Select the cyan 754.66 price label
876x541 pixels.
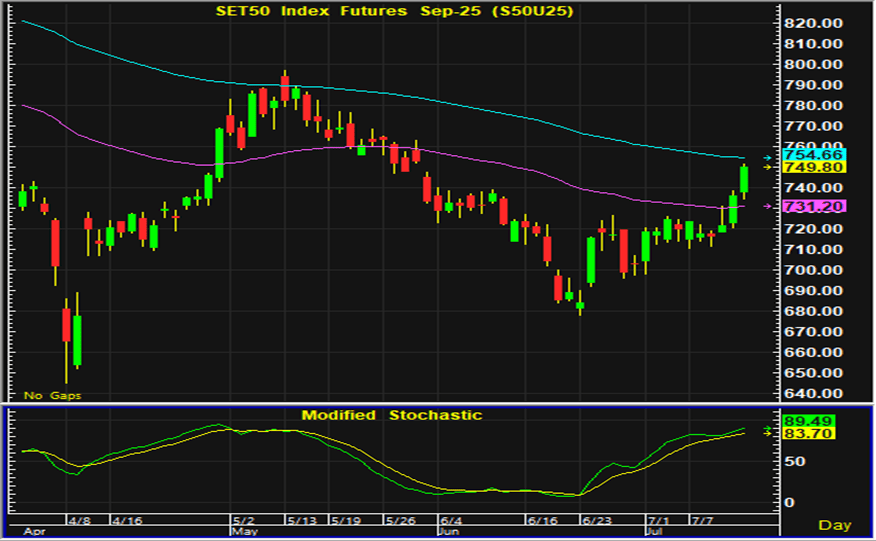point(815,155)
